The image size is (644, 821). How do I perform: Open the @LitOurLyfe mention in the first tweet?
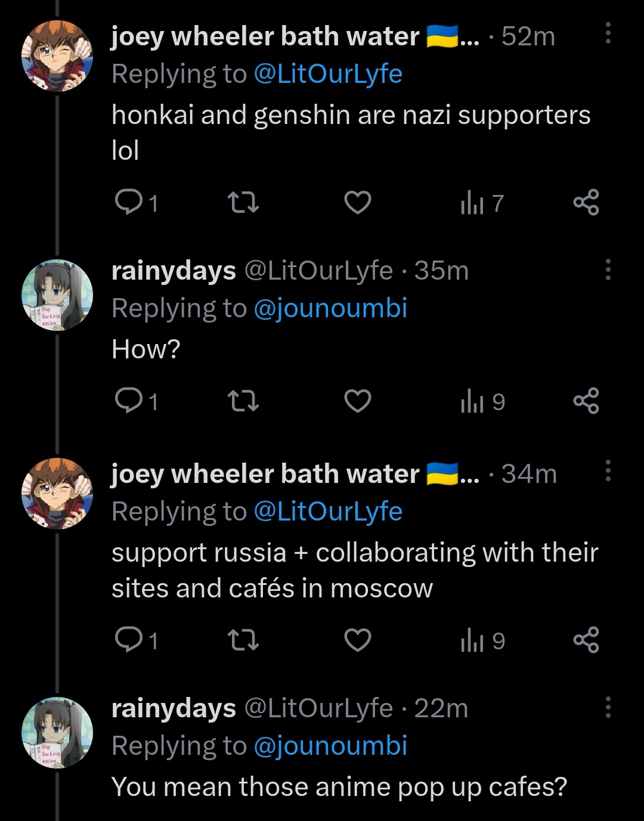coord(328,74)
